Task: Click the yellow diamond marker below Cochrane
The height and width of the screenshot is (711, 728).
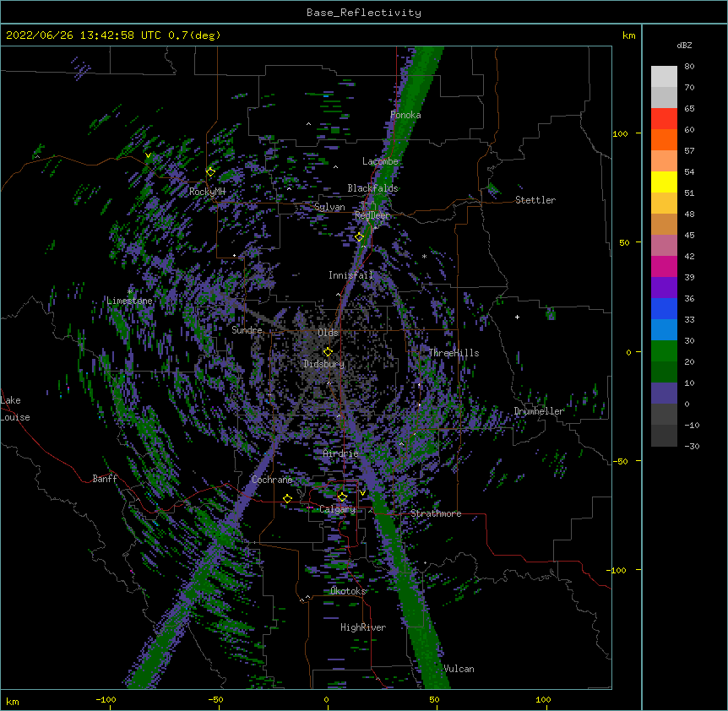Action: [x=287, y=499]
